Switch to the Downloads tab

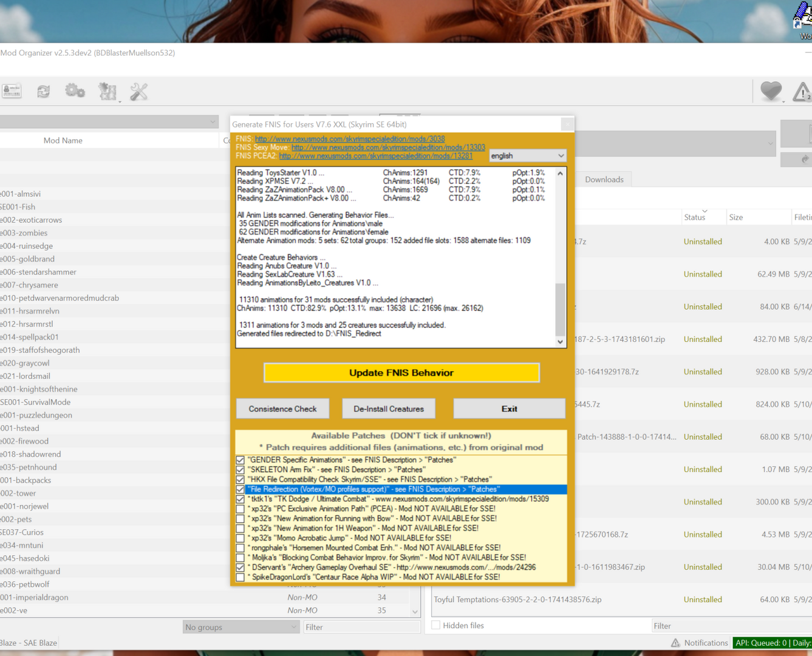tap(604, 180)
